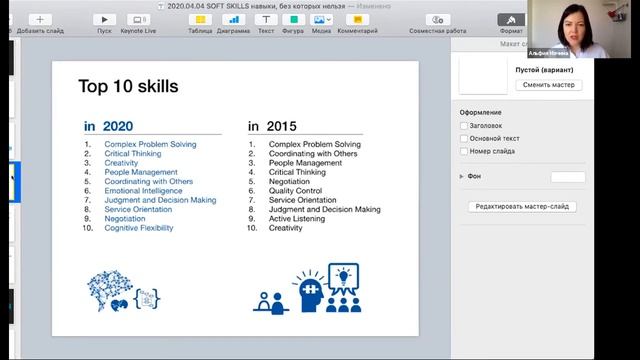Open Keynote Live toolbar icon
Viewport: 640px width, 360px height.
[138, 20]
